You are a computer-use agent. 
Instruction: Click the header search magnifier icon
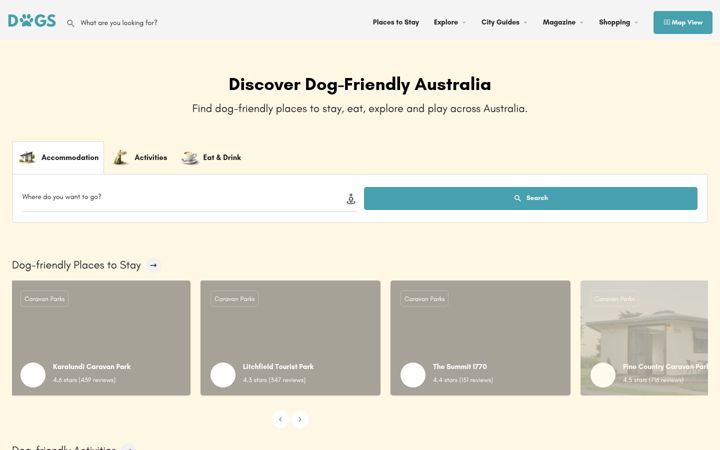click(x=70, y=23)
